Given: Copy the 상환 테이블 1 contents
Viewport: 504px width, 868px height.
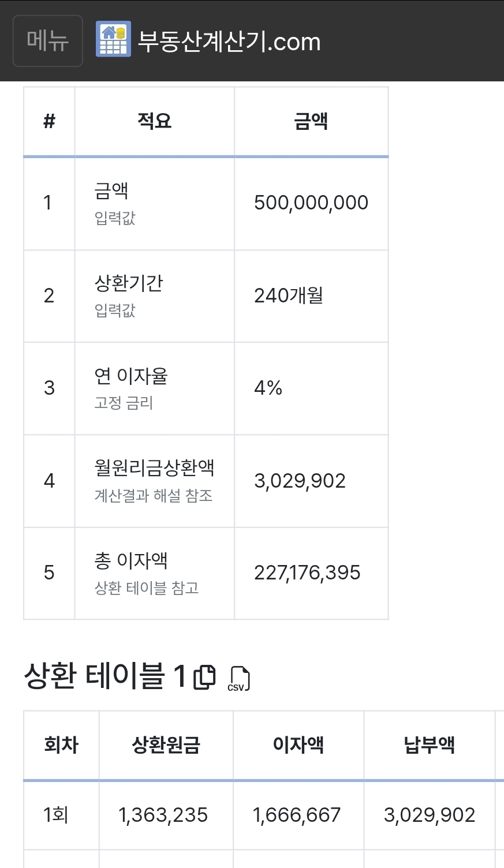Looking at the screenshot, I should (x=204, y=677).
